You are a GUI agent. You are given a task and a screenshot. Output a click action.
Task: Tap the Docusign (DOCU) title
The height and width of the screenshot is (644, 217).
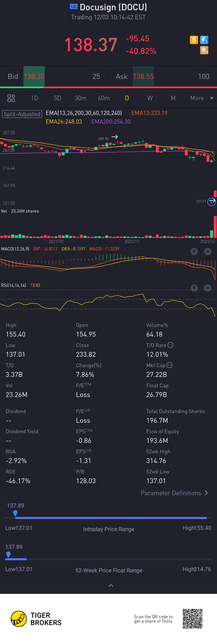113,7
